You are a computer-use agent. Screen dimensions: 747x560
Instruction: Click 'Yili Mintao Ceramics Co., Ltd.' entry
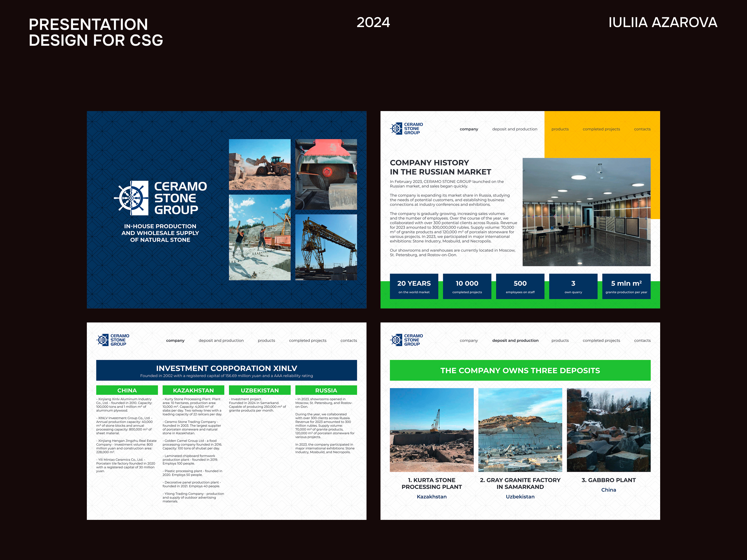point(126,465)
